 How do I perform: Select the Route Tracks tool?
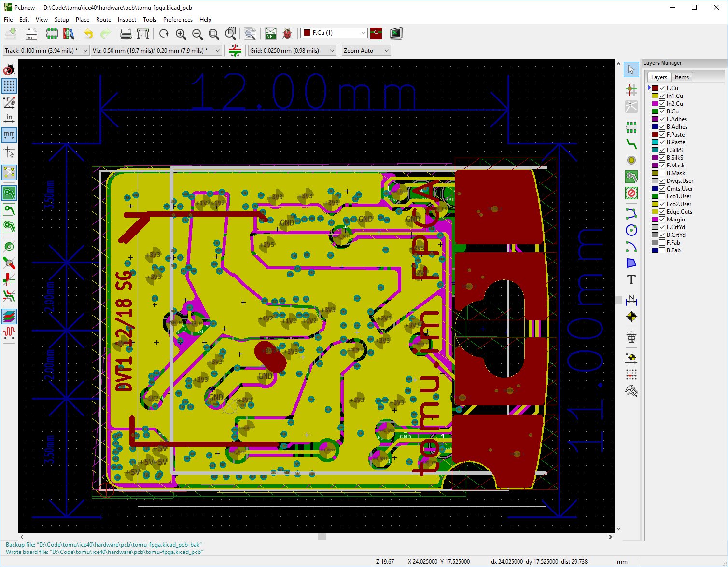(x=631, y=143)
